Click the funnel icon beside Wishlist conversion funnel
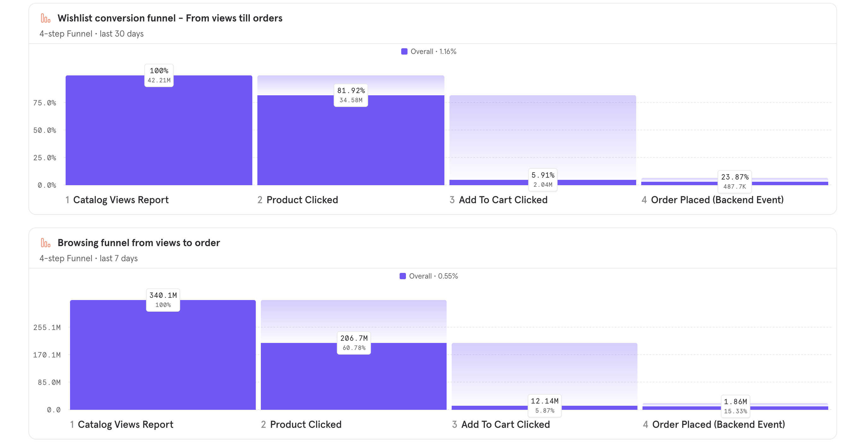Screen dimensions: 868x448 click(x=45, y=18)
